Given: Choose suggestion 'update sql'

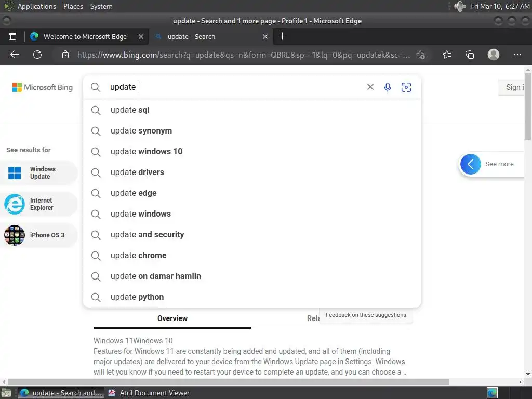Looking at the screenshot, I should 252,110.
